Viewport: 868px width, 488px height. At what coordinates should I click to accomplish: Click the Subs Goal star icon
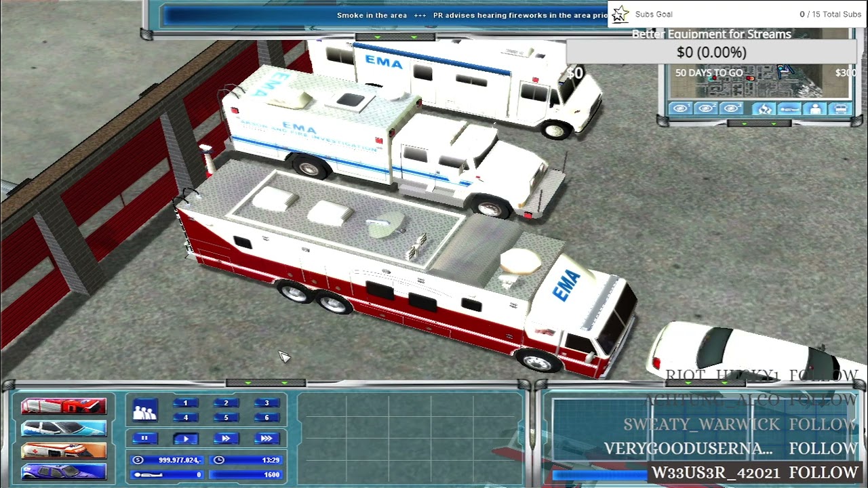tap(620, 15)
